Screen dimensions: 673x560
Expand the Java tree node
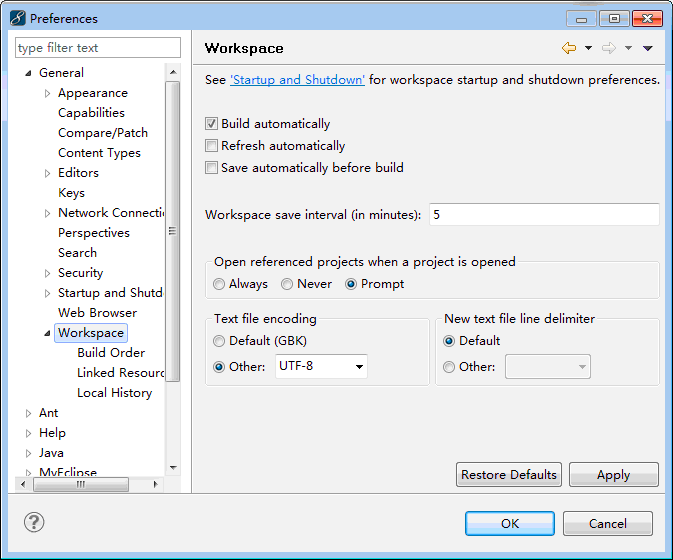point(28,453)
